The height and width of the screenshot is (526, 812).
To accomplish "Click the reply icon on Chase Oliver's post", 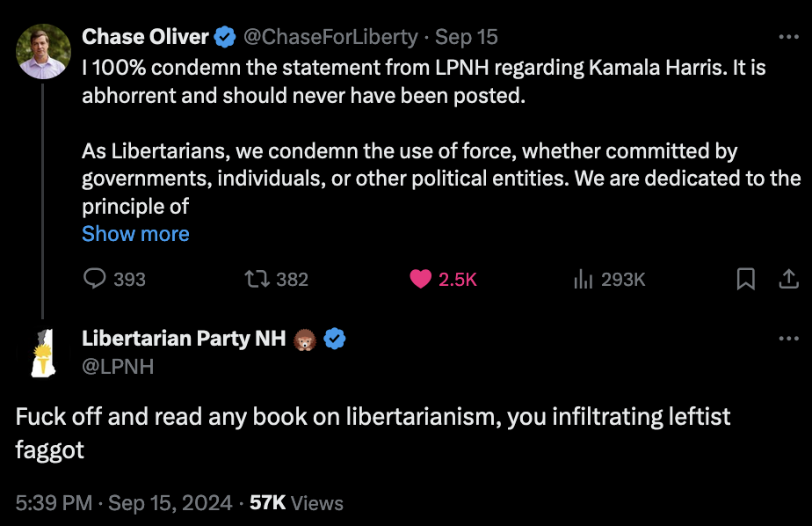I will click(x=95, y=279).
